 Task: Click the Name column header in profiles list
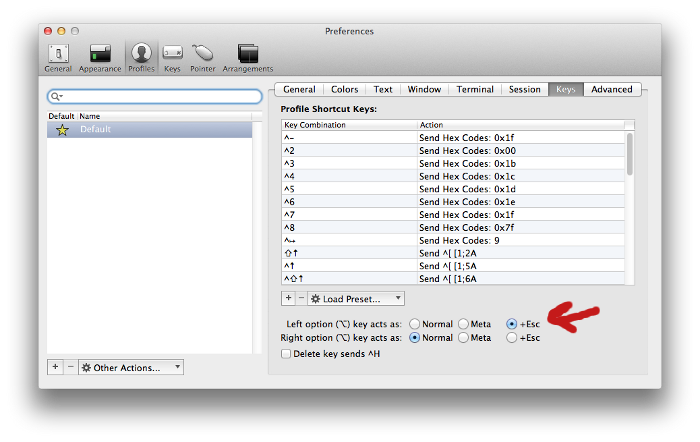pyautogui.click(x=164, y=116)
